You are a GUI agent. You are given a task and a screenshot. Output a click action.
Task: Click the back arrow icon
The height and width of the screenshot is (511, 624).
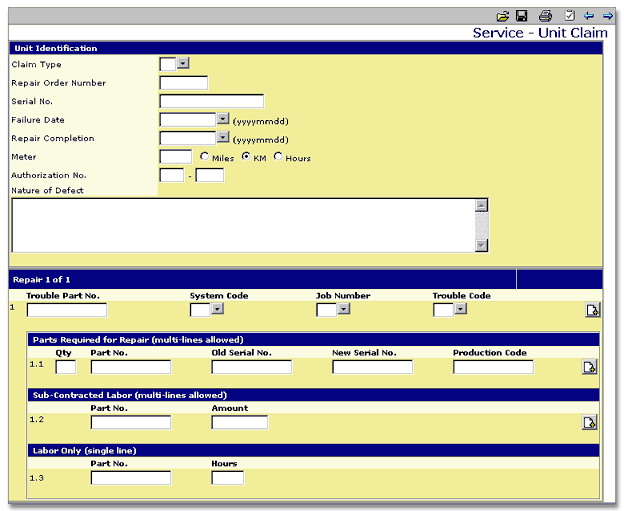tap(589, 16)
